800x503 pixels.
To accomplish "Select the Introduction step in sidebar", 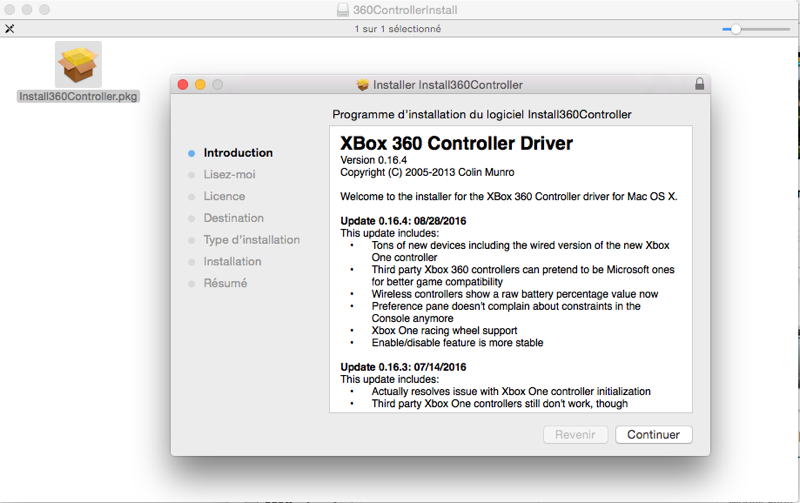I will pos(238,153).
